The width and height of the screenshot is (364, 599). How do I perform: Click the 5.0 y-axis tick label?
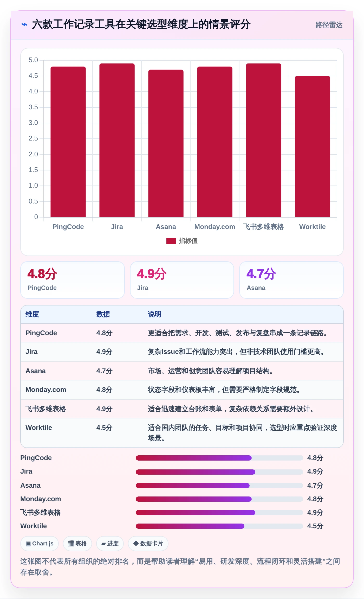33,60
